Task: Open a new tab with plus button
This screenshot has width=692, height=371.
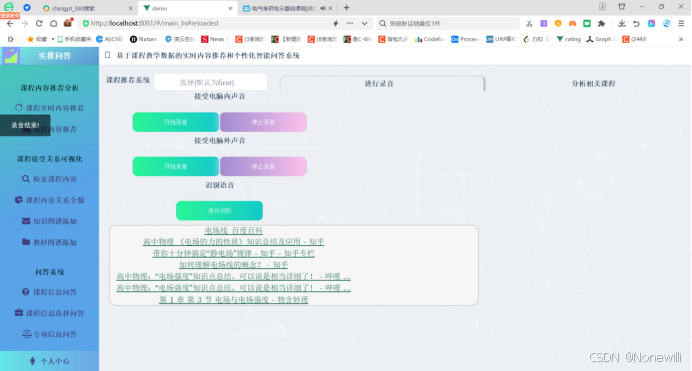Action: coord(346,7)
